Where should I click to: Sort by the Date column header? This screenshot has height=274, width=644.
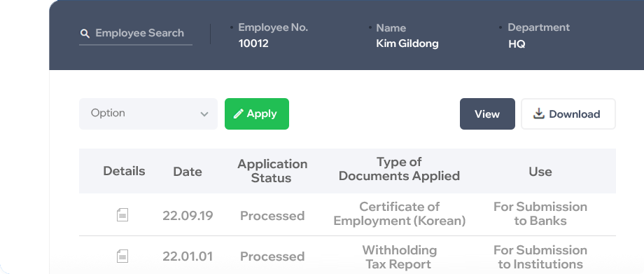click(188, 172)
